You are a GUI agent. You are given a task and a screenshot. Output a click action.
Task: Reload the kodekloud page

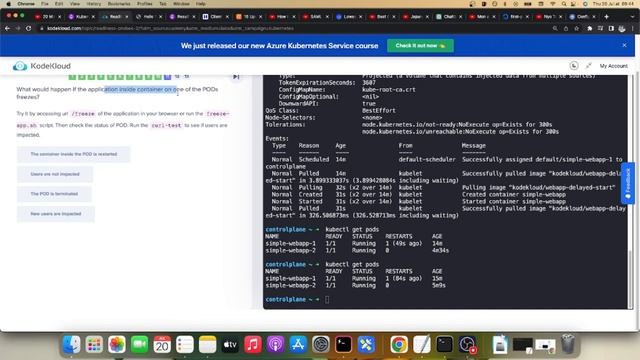29,29
